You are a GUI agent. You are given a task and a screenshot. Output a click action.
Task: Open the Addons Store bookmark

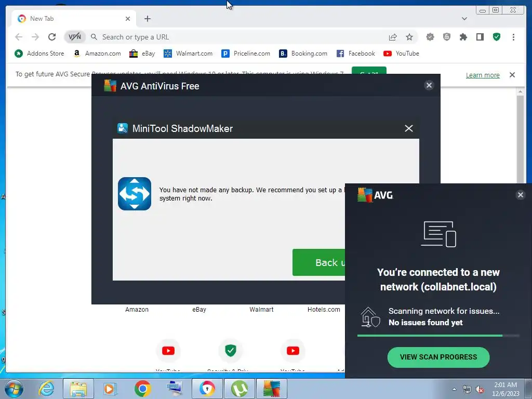tap(39, 54)
